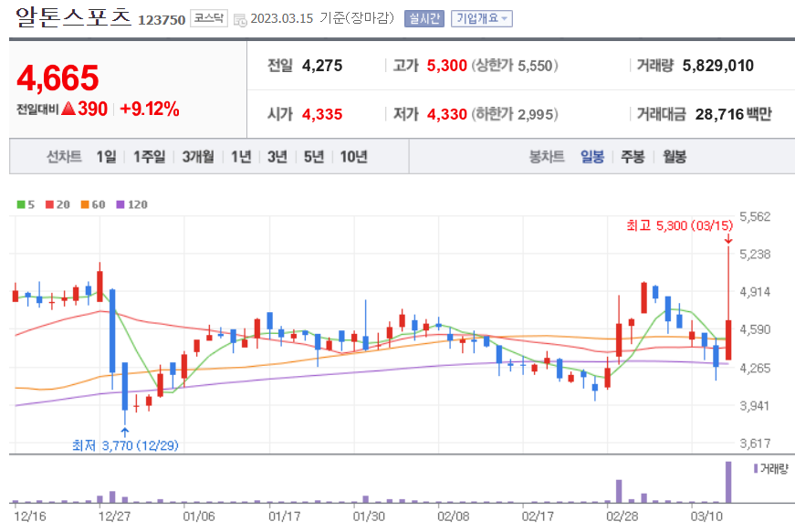Click the calendar clock icon beside the date
The height and width of the screenshot is (532, 795).
tap(240, 20)
